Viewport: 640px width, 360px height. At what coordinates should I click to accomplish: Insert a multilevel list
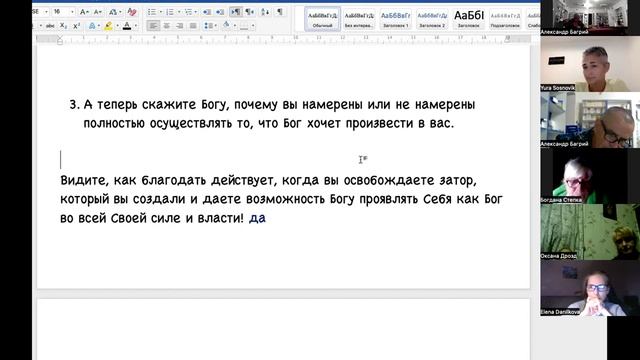(x=188, y=12)
